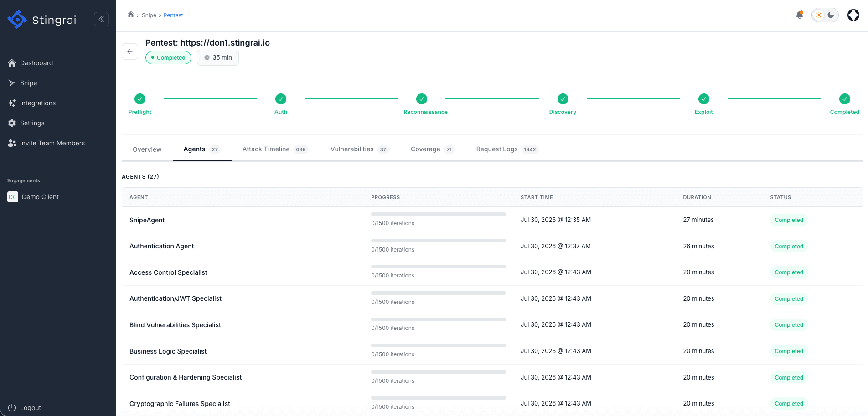Click the AGENT column header

pyautogui.click(x=139, y=197)
